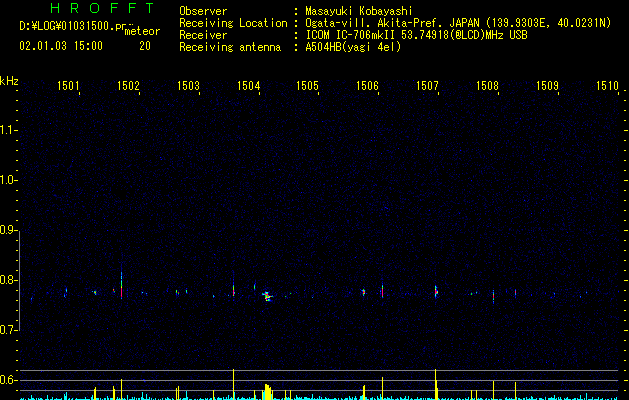Click the gray frequency range bracket on left axis
Image resolution: width=629 pixels, height=400 pixels.
pos(20,281)
